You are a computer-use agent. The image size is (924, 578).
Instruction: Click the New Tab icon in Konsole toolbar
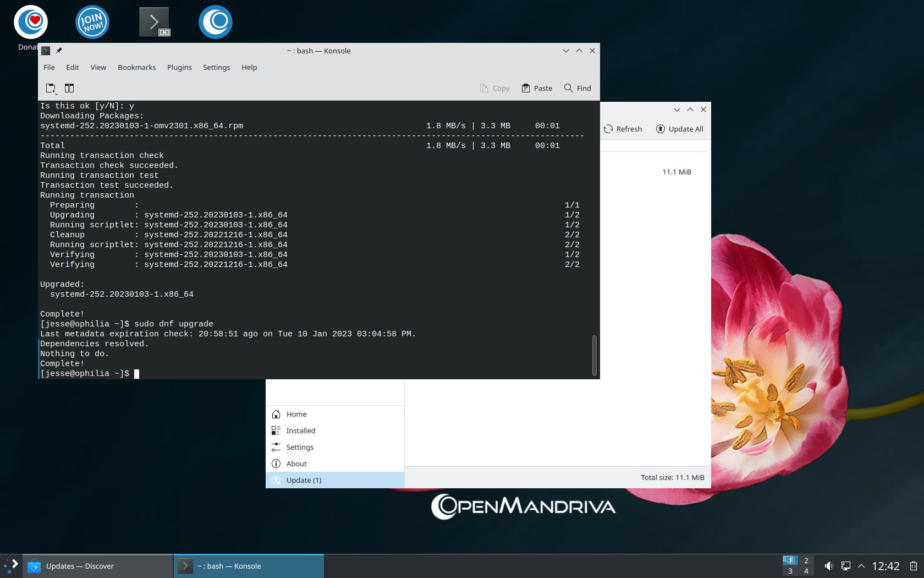[x=51, y=89]
